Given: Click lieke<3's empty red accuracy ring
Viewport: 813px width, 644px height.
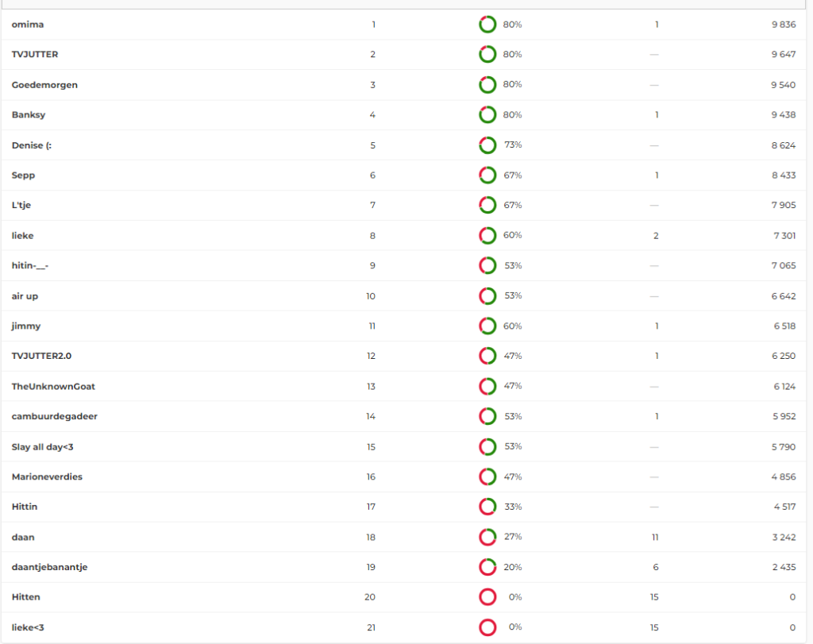Looking at the screenshot, I should click(x=487, y=627).
